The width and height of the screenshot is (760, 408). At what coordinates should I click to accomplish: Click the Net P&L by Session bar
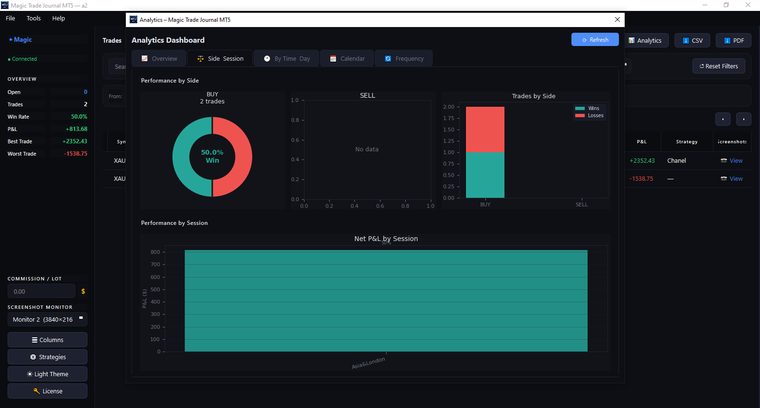pos(386,301)
